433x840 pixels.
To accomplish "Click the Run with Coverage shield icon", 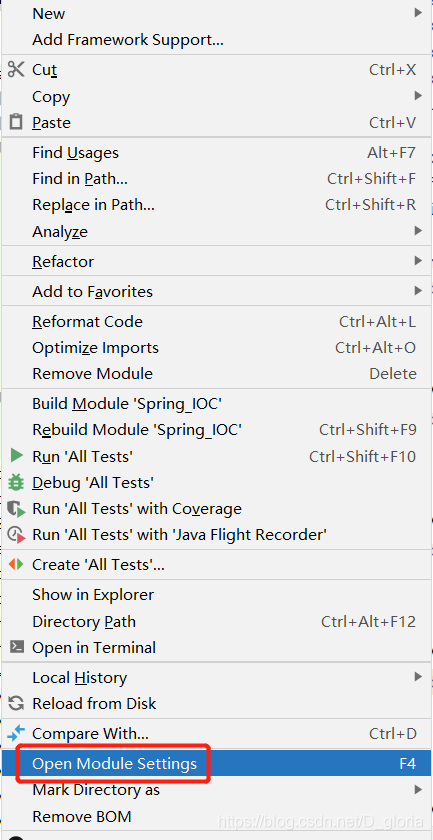I will tap(16, 509).
